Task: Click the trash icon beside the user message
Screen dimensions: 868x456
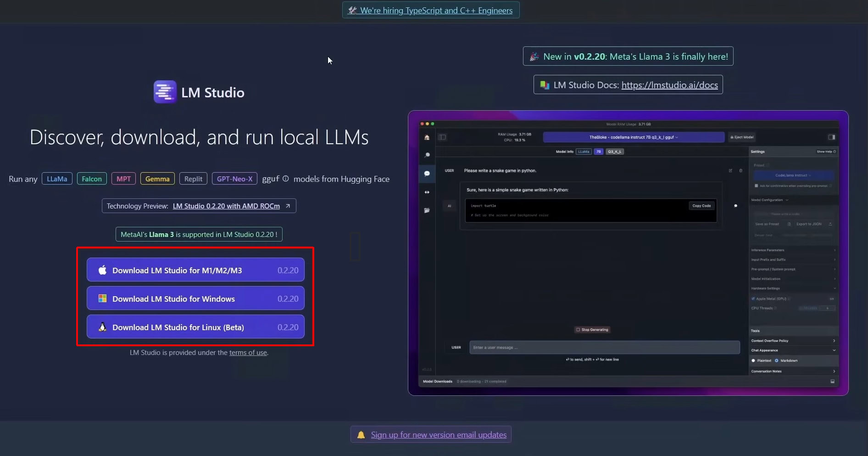Action: tap(740, 171)
